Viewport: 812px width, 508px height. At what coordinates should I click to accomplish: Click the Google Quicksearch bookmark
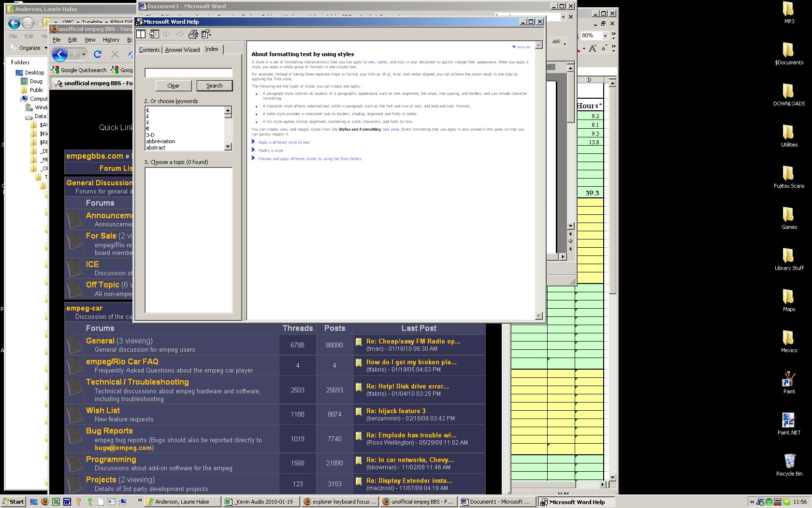[x=79, y=70]
